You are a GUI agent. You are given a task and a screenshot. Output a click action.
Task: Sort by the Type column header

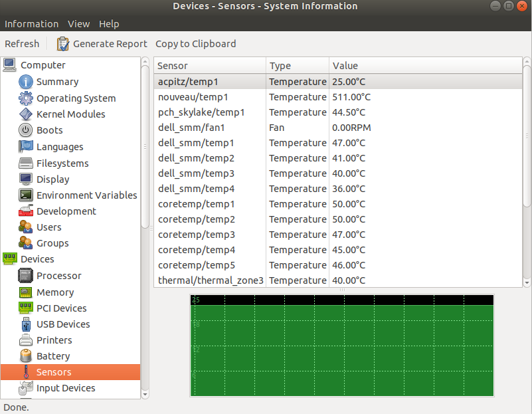298,66
